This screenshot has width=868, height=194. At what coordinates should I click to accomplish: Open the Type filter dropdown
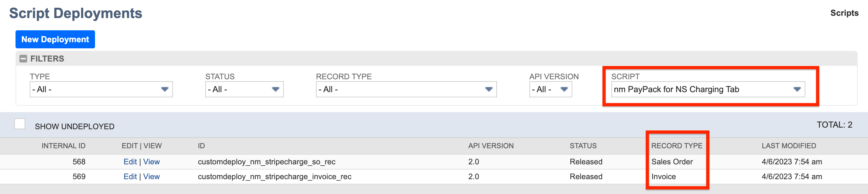(101, 89)
